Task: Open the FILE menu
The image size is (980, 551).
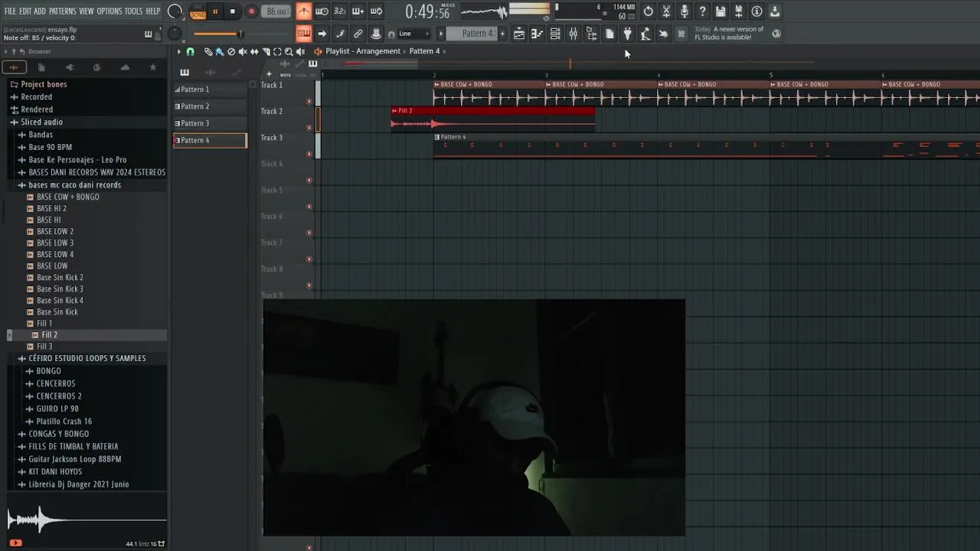Action: [x=10, y=11]
